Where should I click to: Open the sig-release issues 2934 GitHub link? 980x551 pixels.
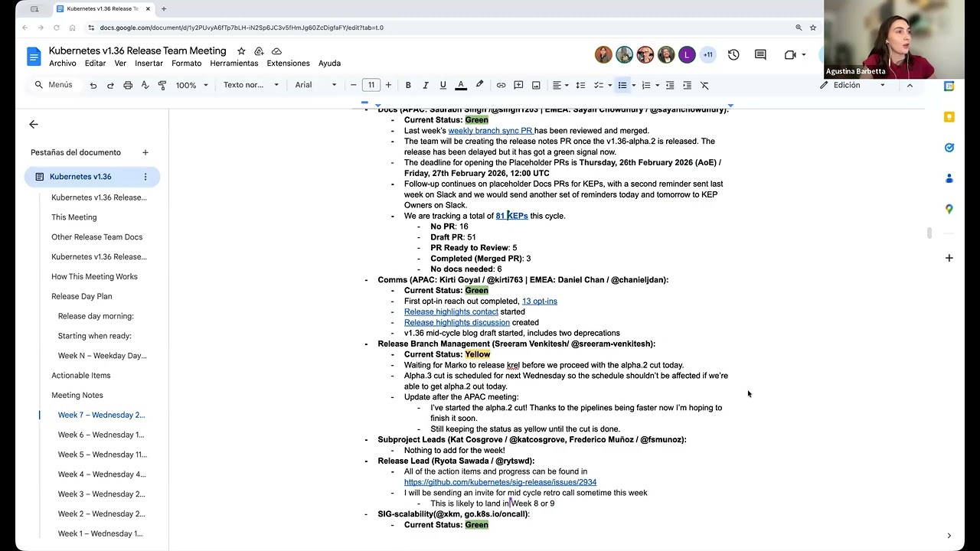[500, 482]
